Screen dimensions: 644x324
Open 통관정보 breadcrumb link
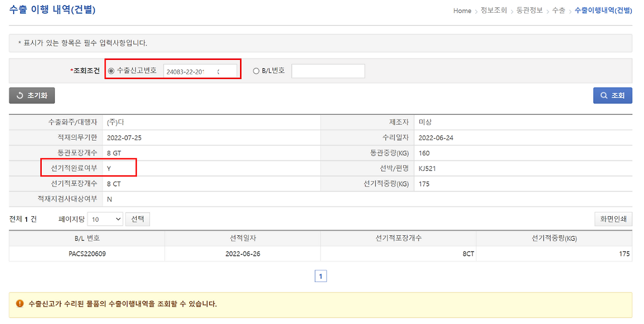tap(530, 11)
